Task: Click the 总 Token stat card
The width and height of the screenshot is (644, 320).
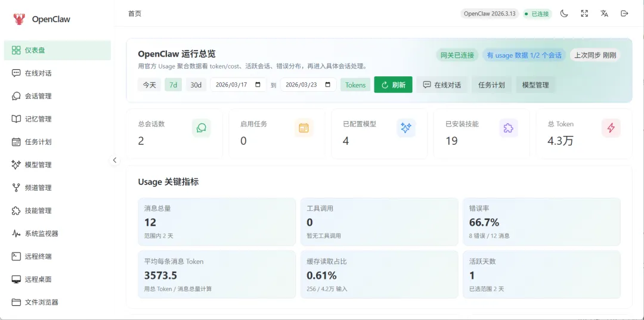Action: click(584, 133)
